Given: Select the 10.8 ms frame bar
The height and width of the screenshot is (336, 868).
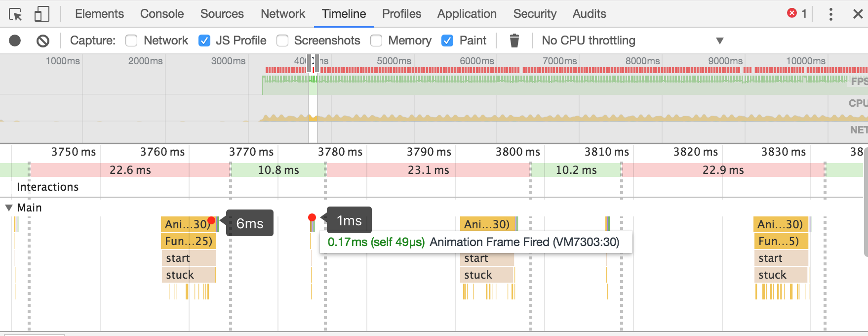Looking at the screenshot, I should [278, 170].
